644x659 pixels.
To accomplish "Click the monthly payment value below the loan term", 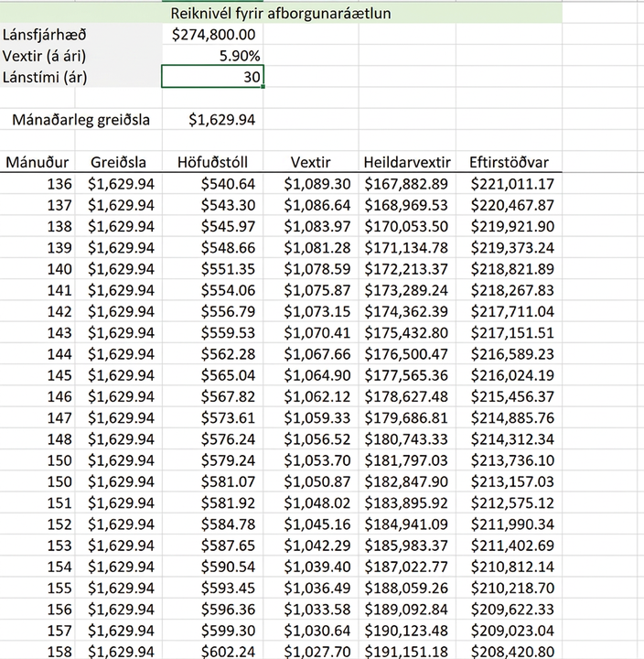I will point(213,120).
